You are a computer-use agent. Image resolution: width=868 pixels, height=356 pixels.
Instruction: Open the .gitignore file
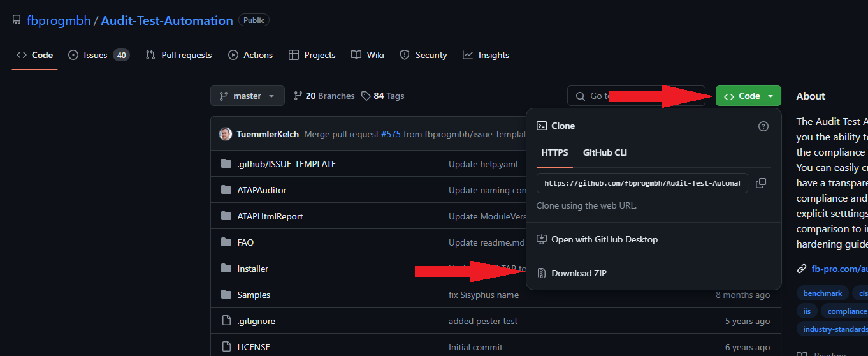[256, 321]
